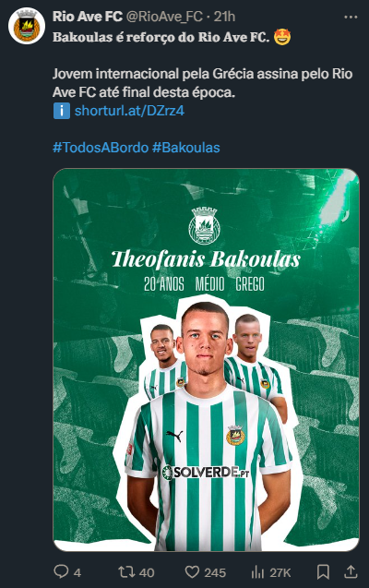The image size is (369, 588).
Task: Click the 4 replies count
Action: click(77, 572)
